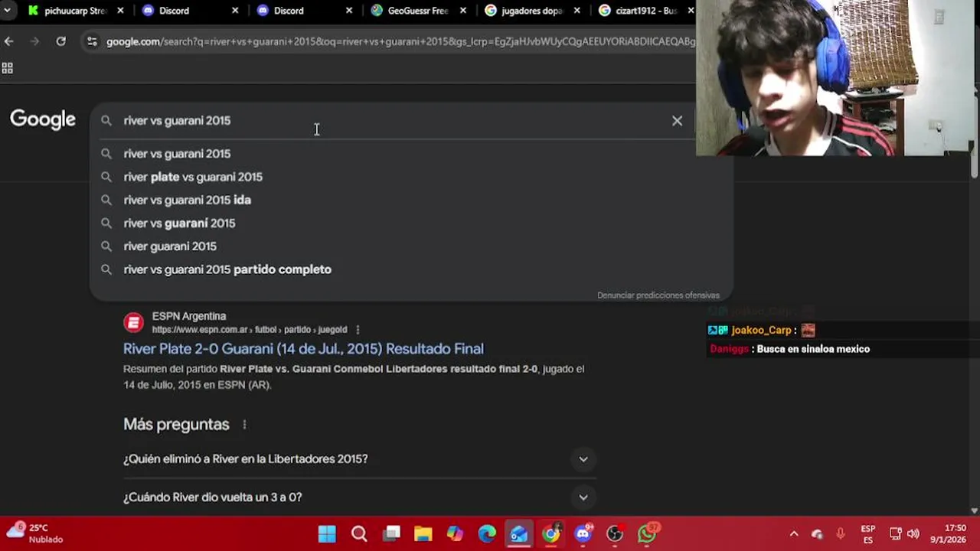Open the Chrome tab search dropdown
This screenshot has width=980, height=551.
[x=7, y=11]
